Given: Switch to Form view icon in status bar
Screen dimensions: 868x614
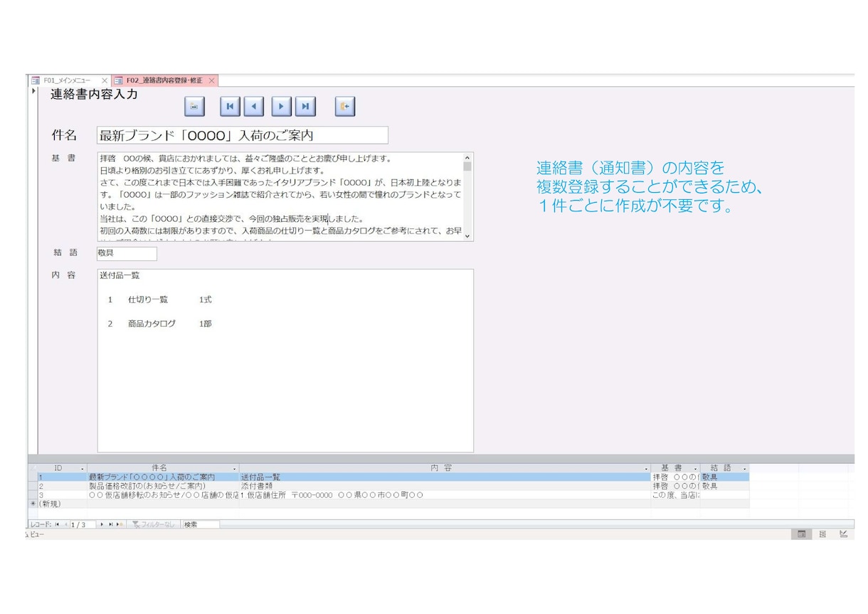Looking at the screenshot, I should [801, 534].
